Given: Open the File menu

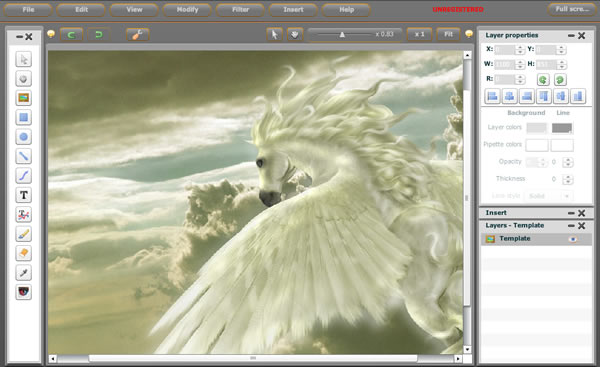Looking at the screenshot, I should tap(28, 10).
